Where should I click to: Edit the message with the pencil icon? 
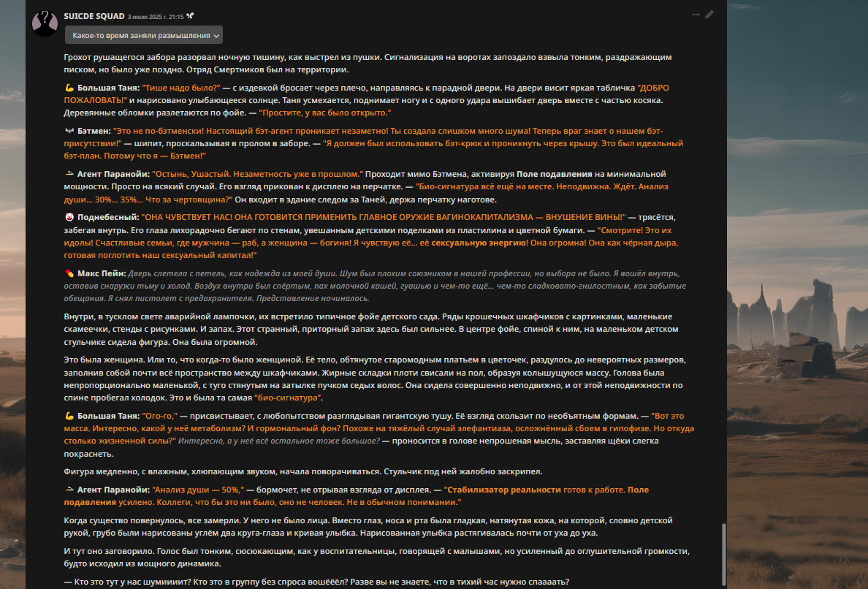[x=709, y=15]
